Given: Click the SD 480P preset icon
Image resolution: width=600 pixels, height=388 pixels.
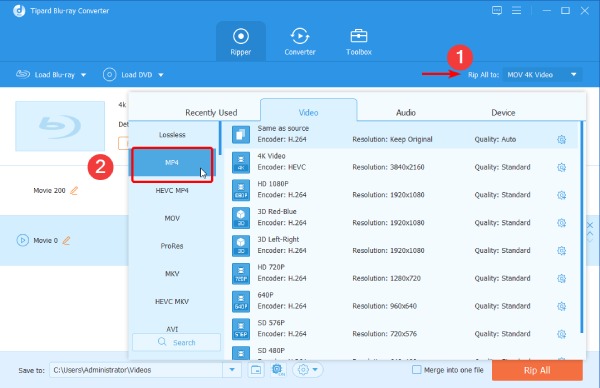Looking at the screenshot, I should [x=241, y=353].
